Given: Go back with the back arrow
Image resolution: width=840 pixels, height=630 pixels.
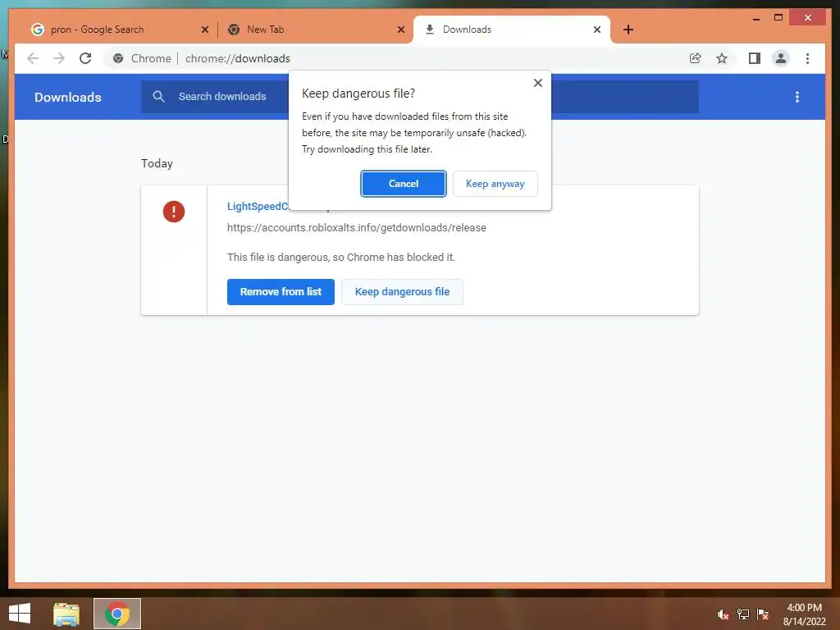Looking at the screenshot, I should click(x=33, y=58).
